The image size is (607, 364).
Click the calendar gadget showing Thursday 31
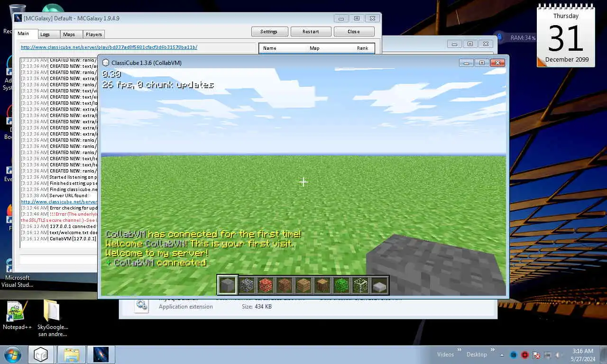pos(566,36)
